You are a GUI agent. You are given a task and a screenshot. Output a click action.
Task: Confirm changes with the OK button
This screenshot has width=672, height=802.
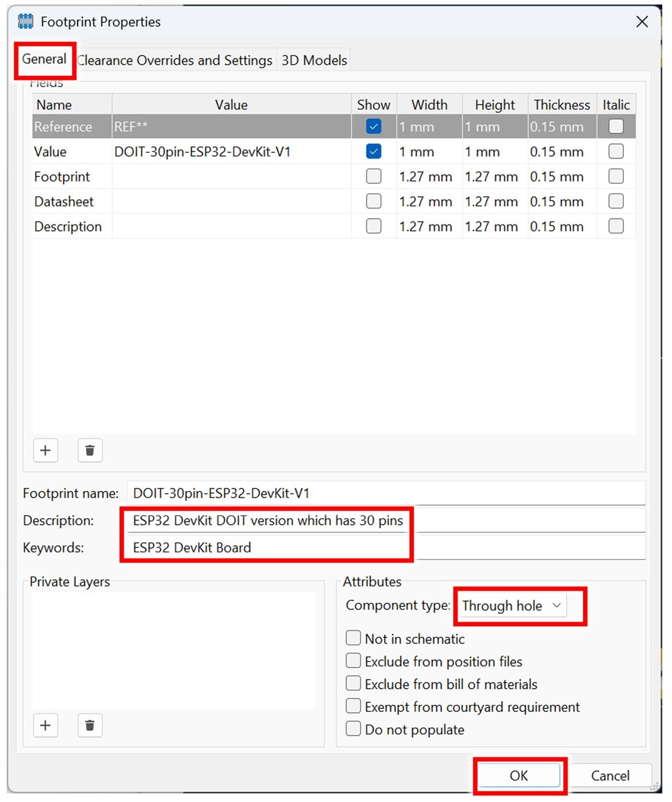(x=519, y=776)
